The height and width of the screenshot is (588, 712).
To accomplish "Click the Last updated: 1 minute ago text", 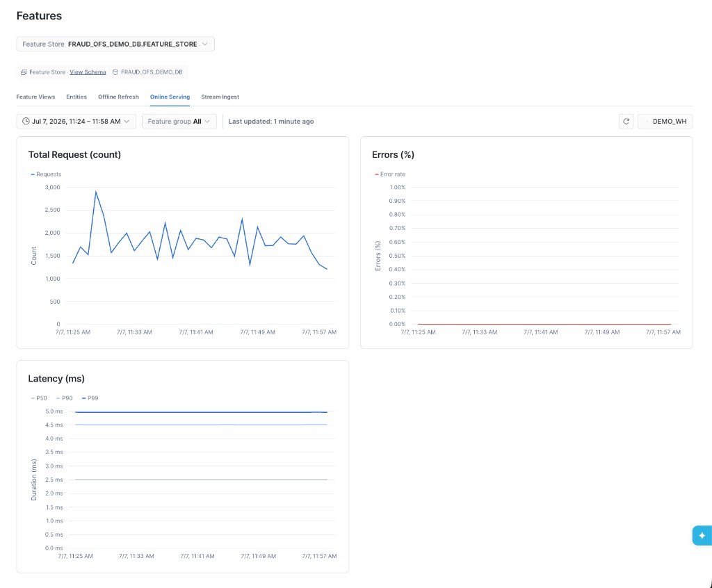I will [x=271, y=121].
